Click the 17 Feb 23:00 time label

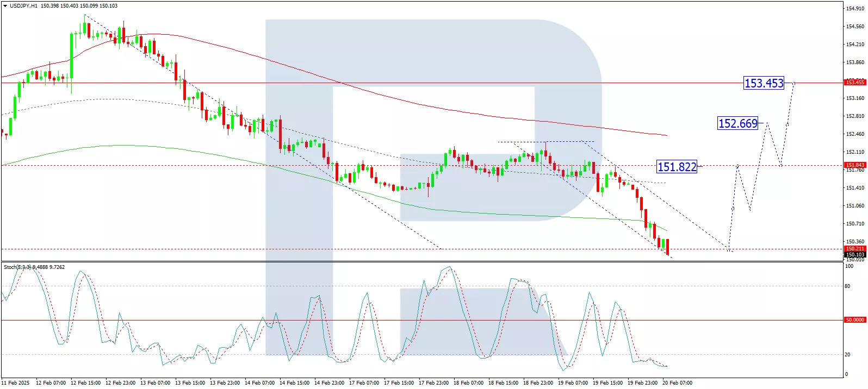(433, 383)
